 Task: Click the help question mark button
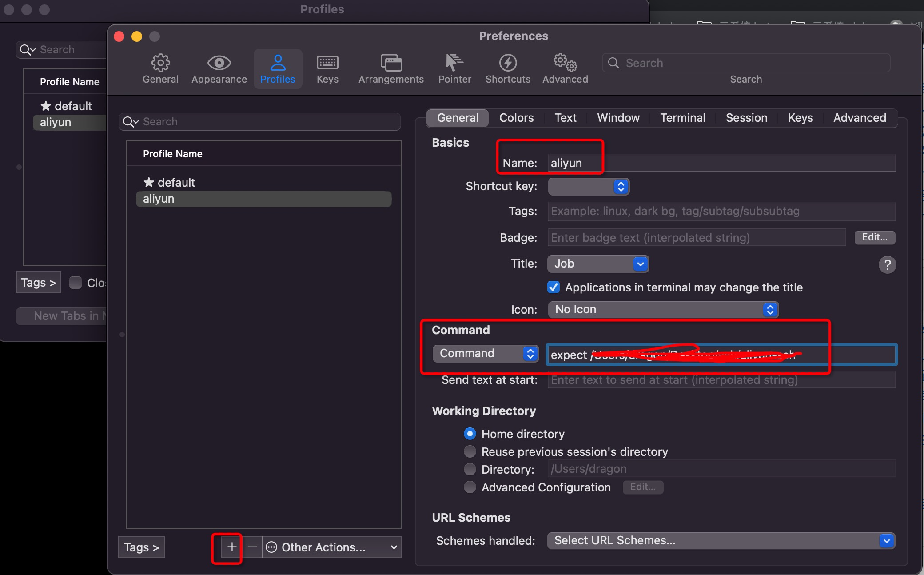pos(887,265)
